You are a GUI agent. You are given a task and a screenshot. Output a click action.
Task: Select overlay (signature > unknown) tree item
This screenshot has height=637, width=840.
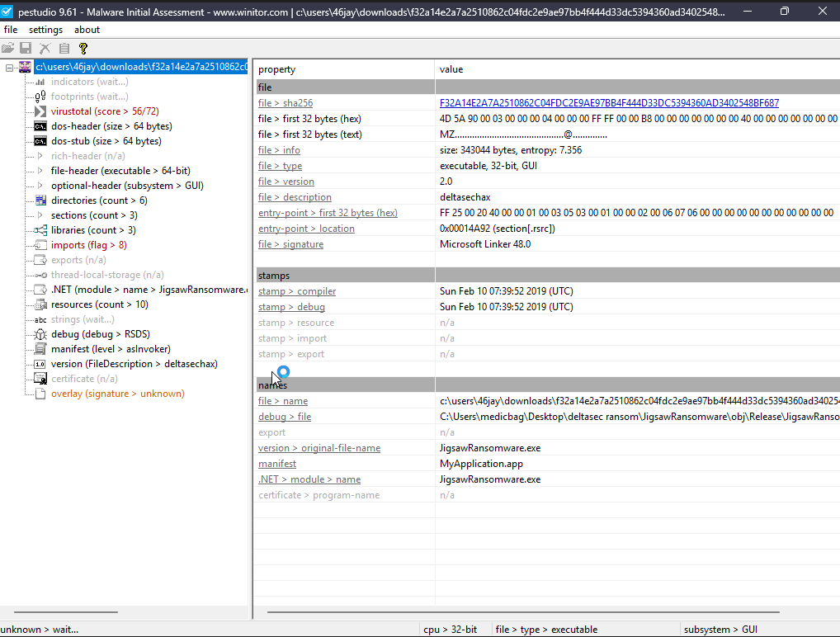point(118,394)
